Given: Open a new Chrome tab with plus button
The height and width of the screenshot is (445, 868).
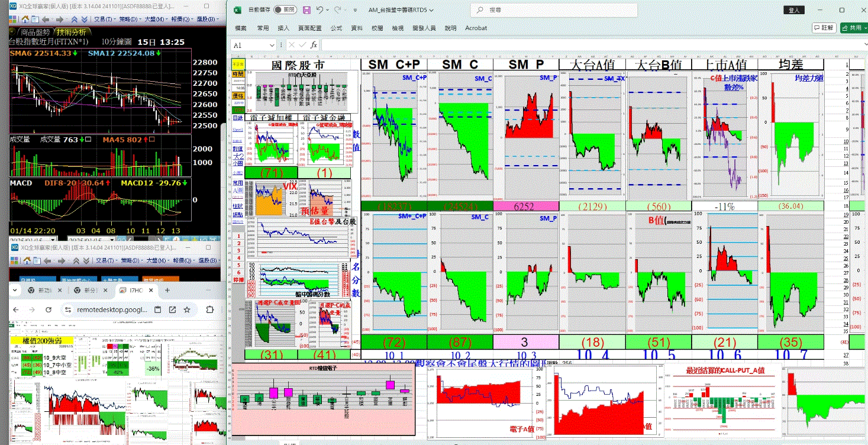Looking at the screenshot, I should point(167,290).
